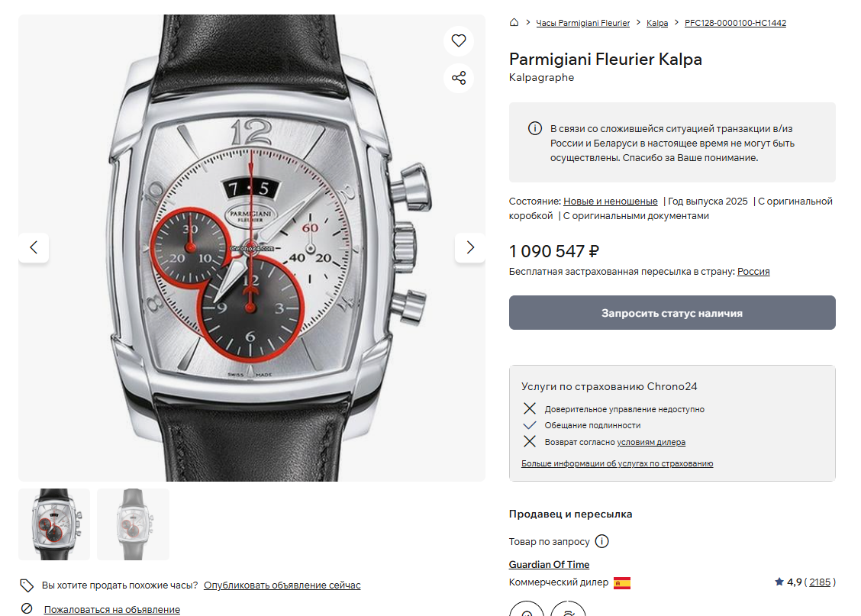Select the first watch thumbnail

(x=54, y=524)
